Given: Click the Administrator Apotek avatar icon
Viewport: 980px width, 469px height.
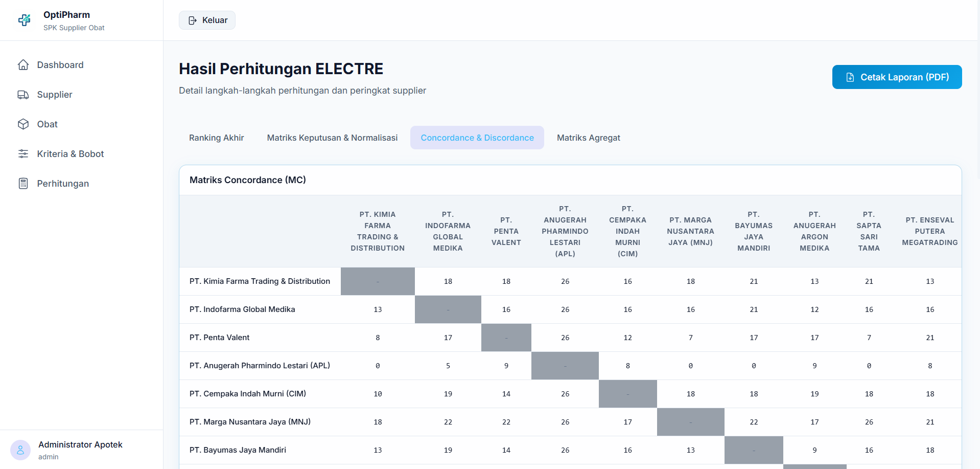Looking at the screenshot, I should coord(20,450).
